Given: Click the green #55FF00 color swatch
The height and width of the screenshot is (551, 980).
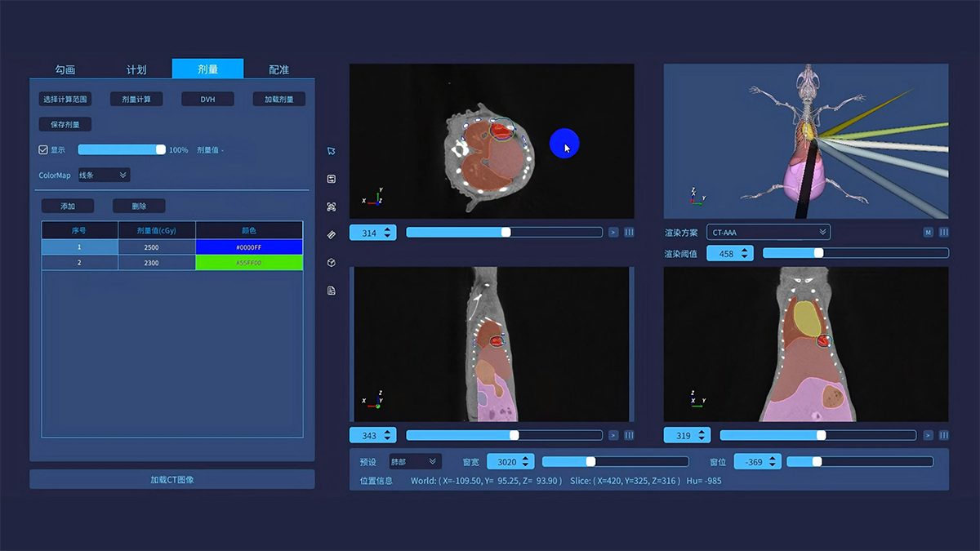Looking at the screenshot, I should (249, 263).
